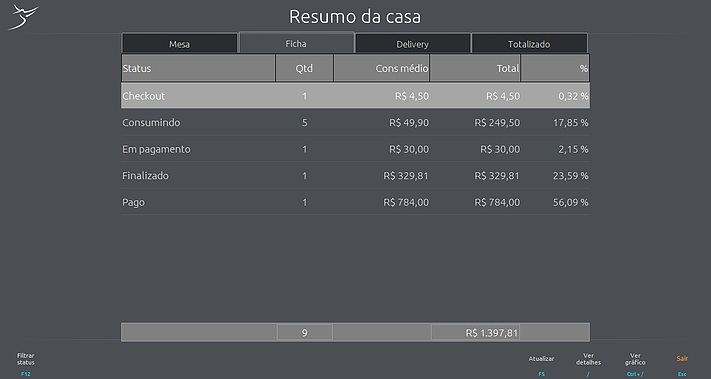Image resolution: width=711 pixels, height=379 pixels.
Task: Exit using the Sair button
Action: click(x=682, y=364)
